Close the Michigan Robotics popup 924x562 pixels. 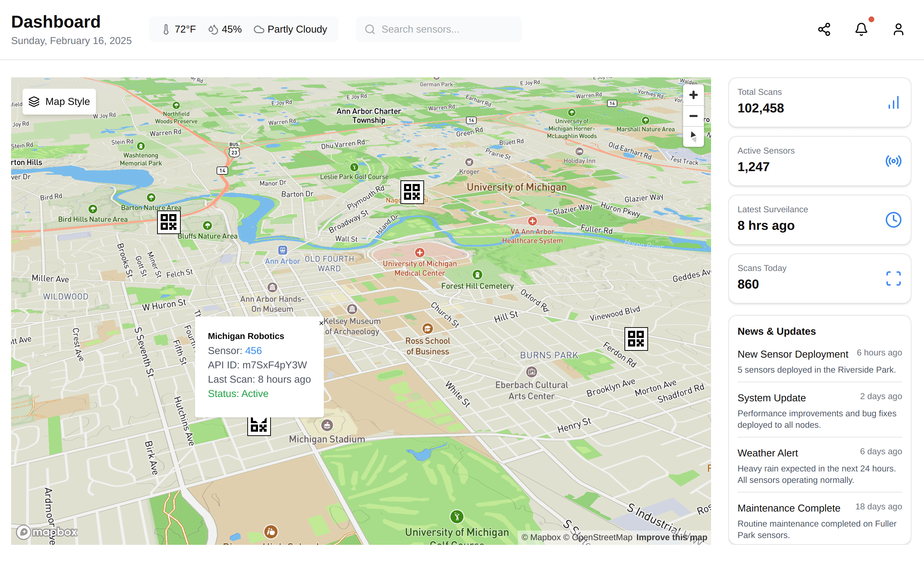point(321,323)
